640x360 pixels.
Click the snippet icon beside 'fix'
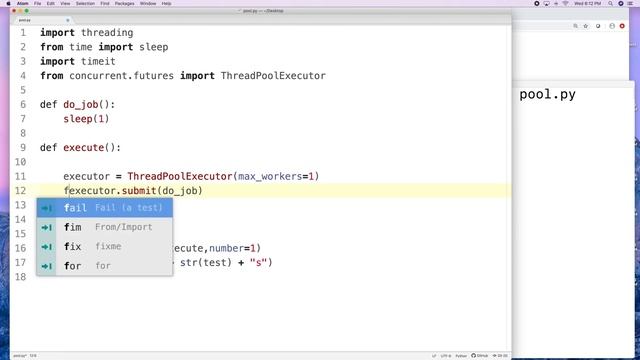point(47,247)
